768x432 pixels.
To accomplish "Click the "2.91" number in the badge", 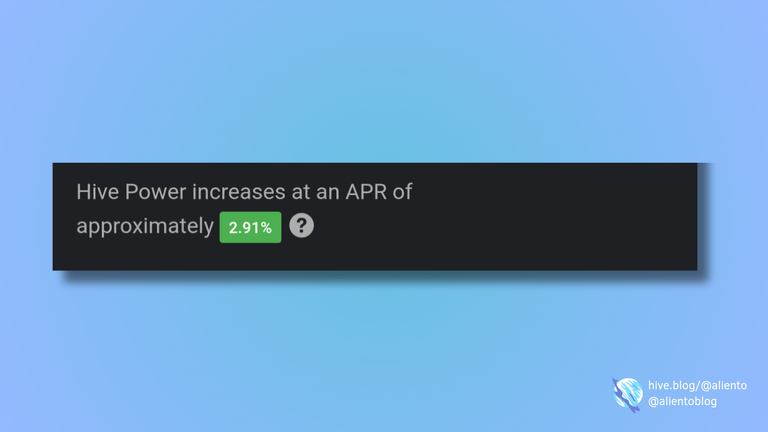I will tap(243, 228).
